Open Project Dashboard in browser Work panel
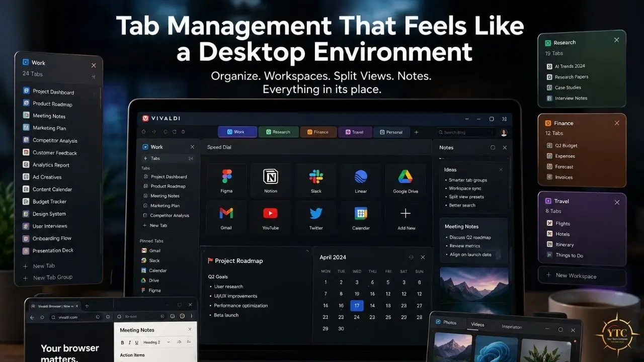Screen dimensions: 644x362 169,176
